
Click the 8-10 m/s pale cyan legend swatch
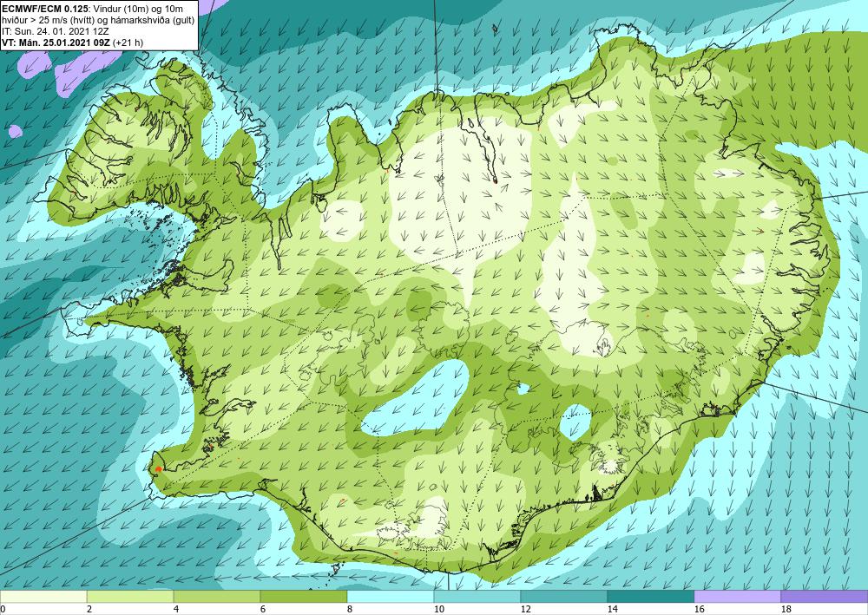tap(391, 597)
